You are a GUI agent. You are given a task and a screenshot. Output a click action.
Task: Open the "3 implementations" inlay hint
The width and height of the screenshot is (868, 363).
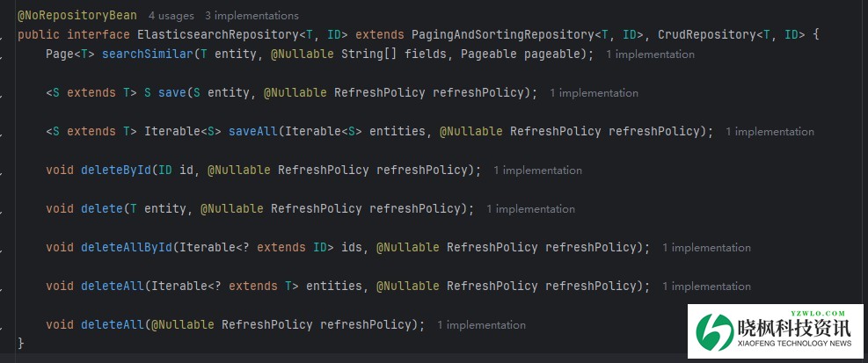tap(252, 16)
